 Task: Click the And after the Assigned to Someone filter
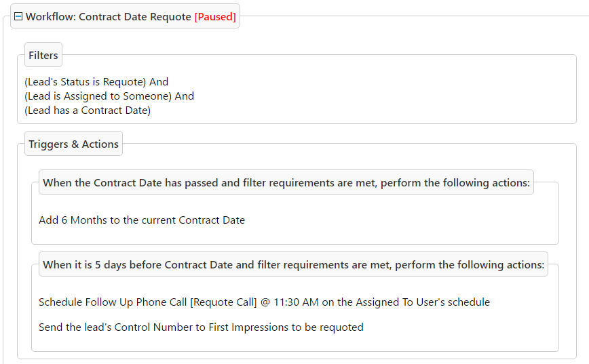point(185,96)
